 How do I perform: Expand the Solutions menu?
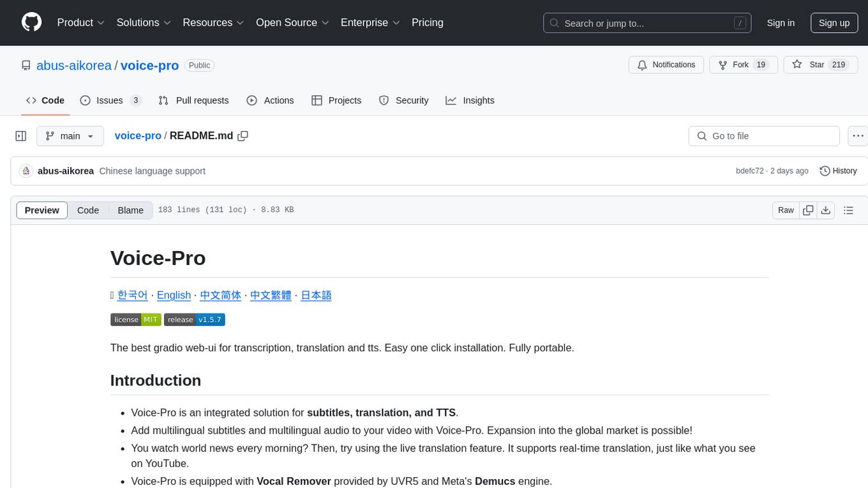[144, 22]
